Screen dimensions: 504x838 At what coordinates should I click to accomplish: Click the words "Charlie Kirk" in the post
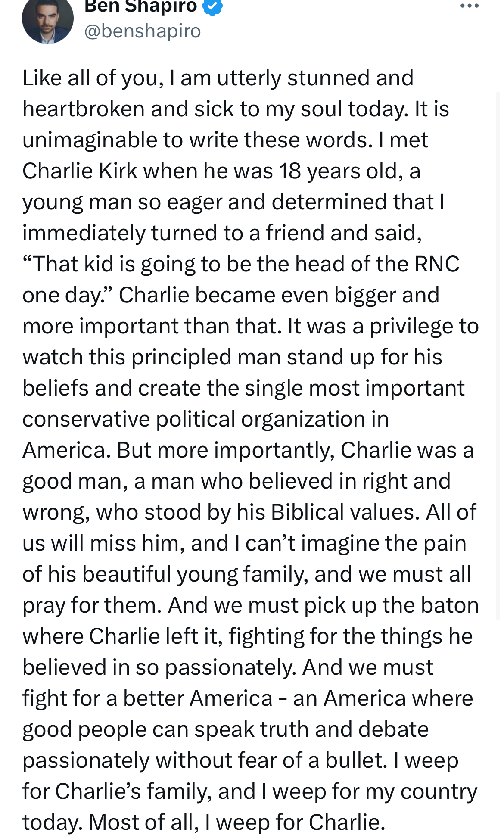click(x=80, y=171)
